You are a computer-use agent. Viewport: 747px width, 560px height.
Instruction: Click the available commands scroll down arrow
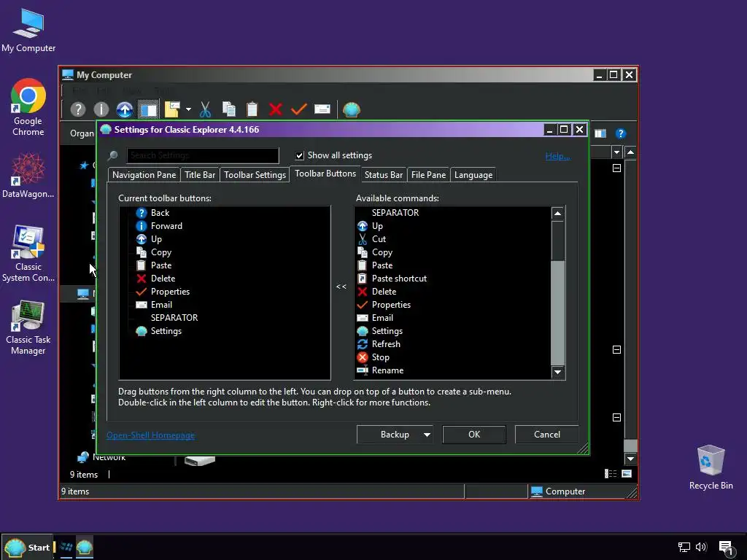pos(557,372)
